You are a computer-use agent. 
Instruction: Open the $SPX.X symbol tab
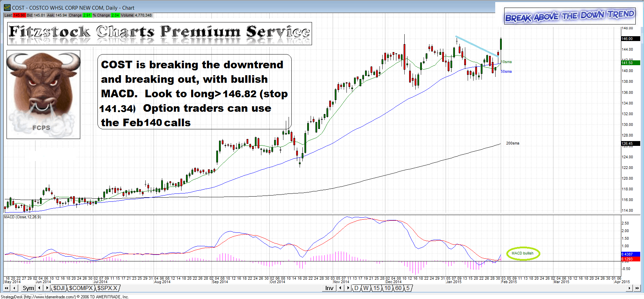[x=107, y=288]
